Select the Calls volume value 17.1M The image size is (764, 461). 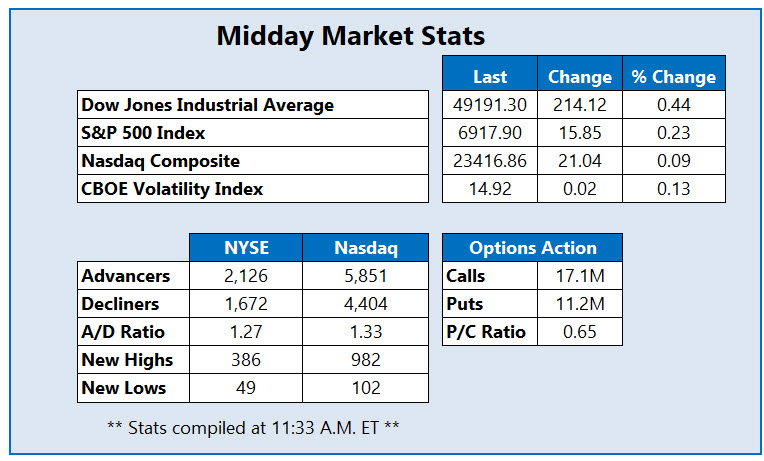[x=574, y=276]
